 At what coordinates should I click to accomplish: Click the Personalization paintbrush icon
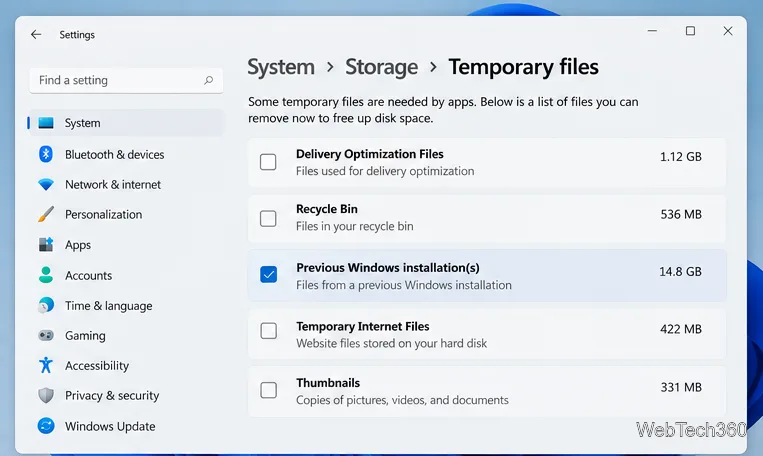point(46,214)
